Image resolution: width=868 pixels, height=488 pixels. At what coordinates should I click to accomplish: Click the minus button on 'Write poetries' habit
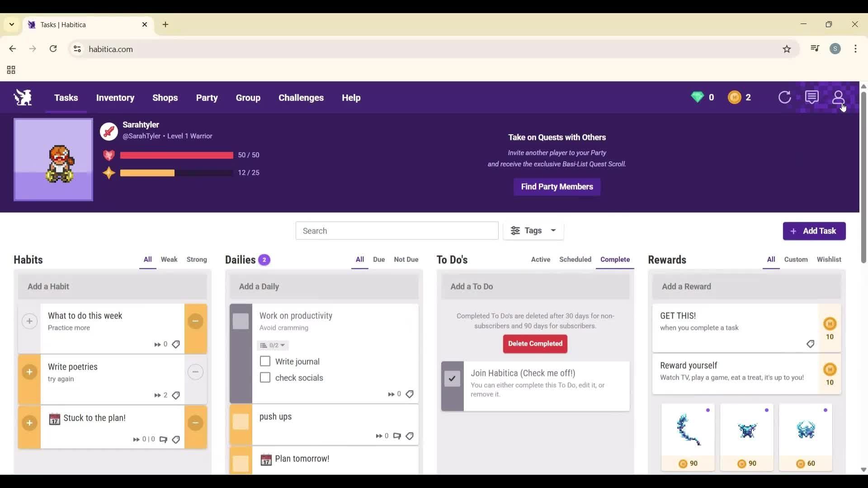click(x=196, y=372)
